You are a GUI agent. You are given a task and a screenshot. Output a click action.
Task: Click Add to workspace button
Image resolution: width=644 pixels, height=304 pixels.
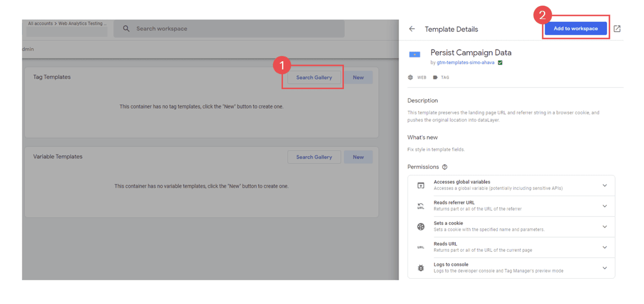click(575, 29)
